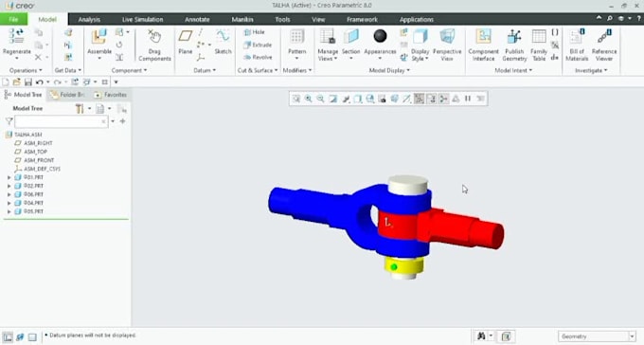Open the File menu
This screenshot has height=345, width=644.
pyautogui.click(x=13, y=19)
